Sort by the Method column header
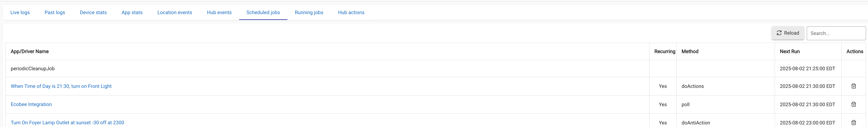Viewport: 868px width, 127px height. 690,51
